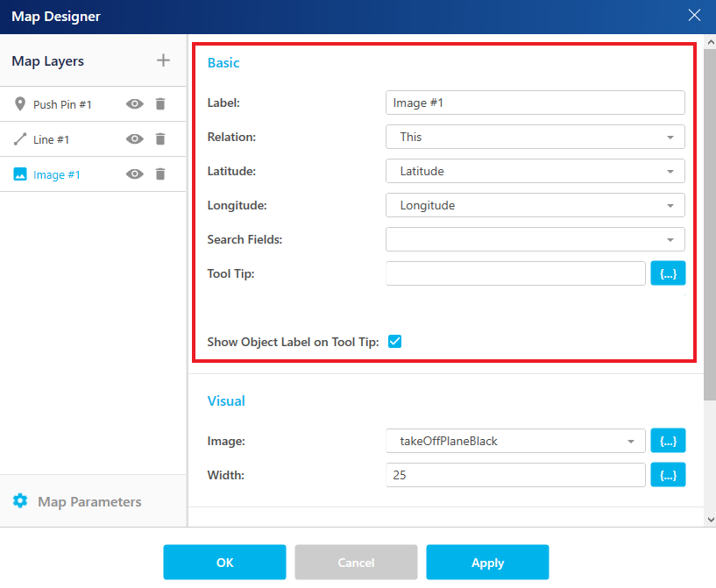This screenshot has width=716, height=588.
Task: Open expression editor for Width field
Action: [668, 475]
